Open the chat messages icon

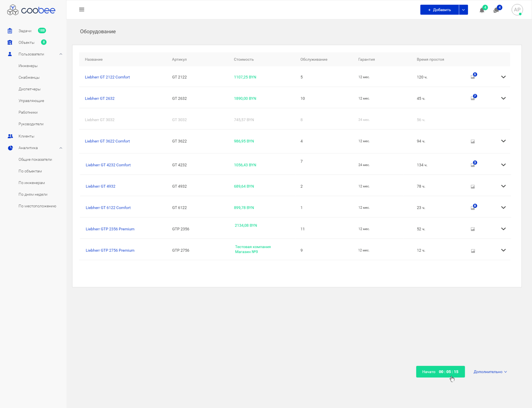click(496, 10)
